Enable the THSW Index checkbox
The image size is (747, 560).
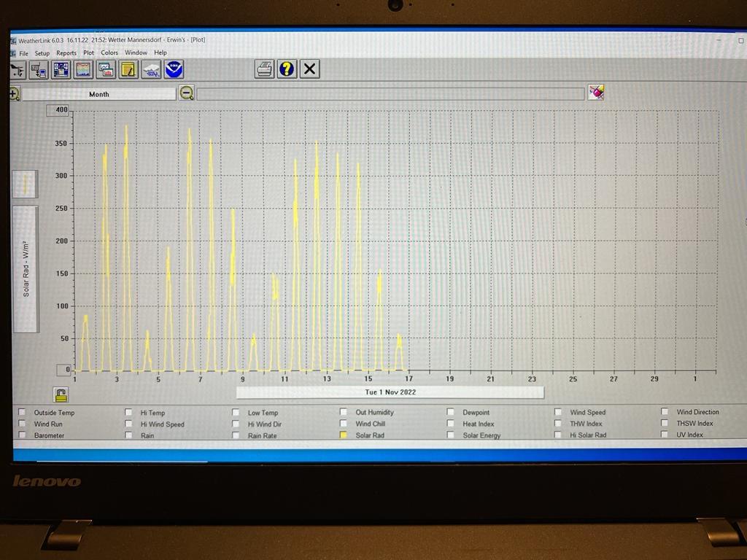665,422
